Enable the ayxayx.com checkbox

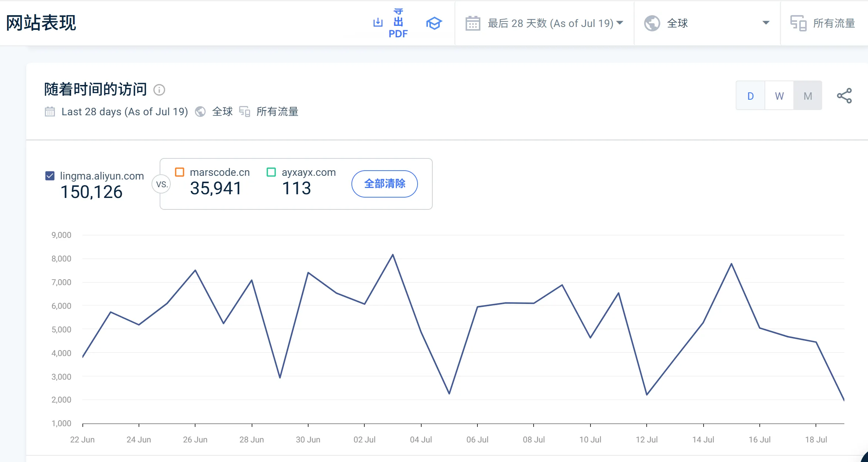[x=271, y=172]
